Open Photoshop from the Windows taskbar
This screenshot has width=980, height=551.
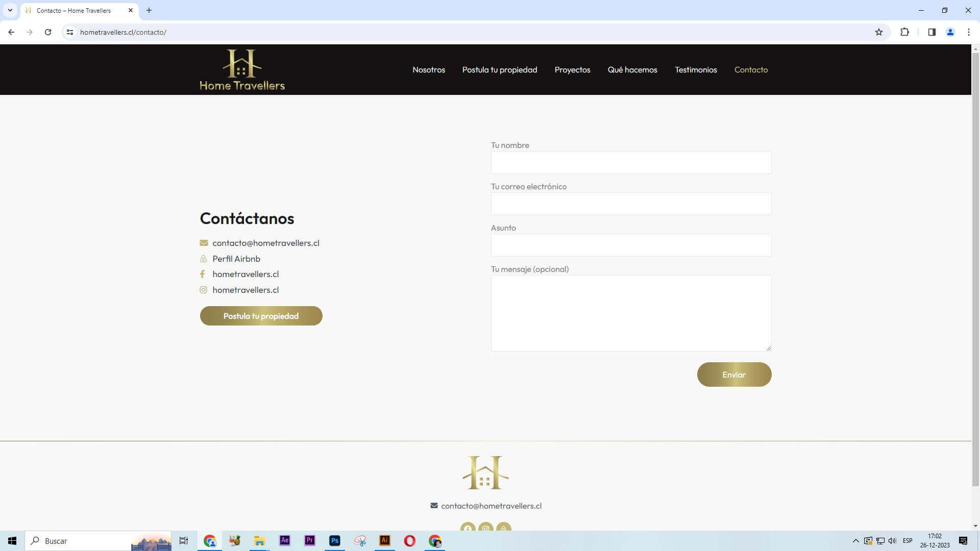click(x=334, y=541)
